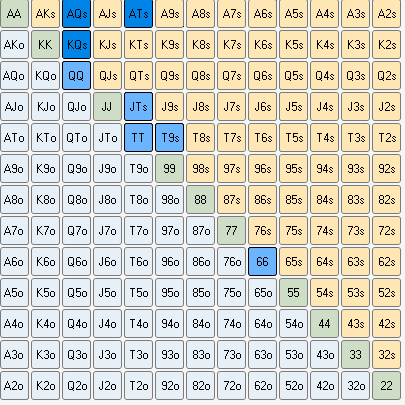Viewport: 405px width, 405px height.
Task: Select the 43s suited cell
Action: click(355, 324)
